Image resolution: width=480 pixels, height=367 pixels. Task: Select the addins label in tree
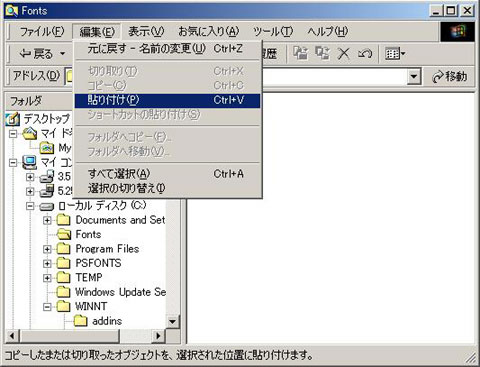pyautogui.click(x=107, y=321)
